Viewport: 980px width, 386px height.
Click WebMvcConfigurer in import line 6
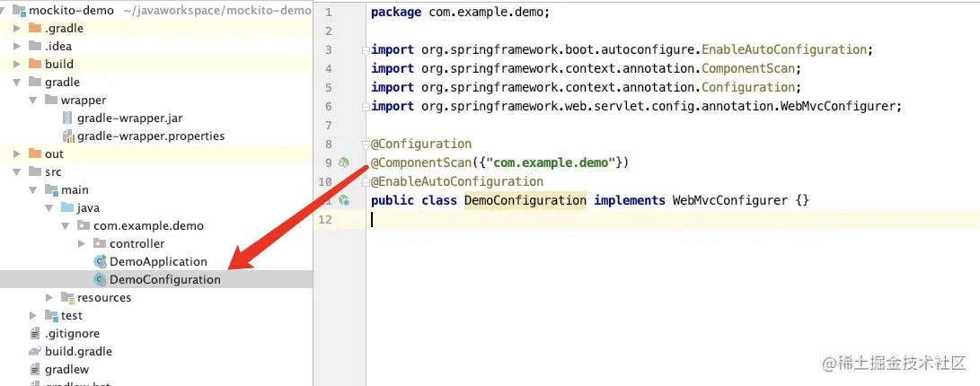[837, 106]
